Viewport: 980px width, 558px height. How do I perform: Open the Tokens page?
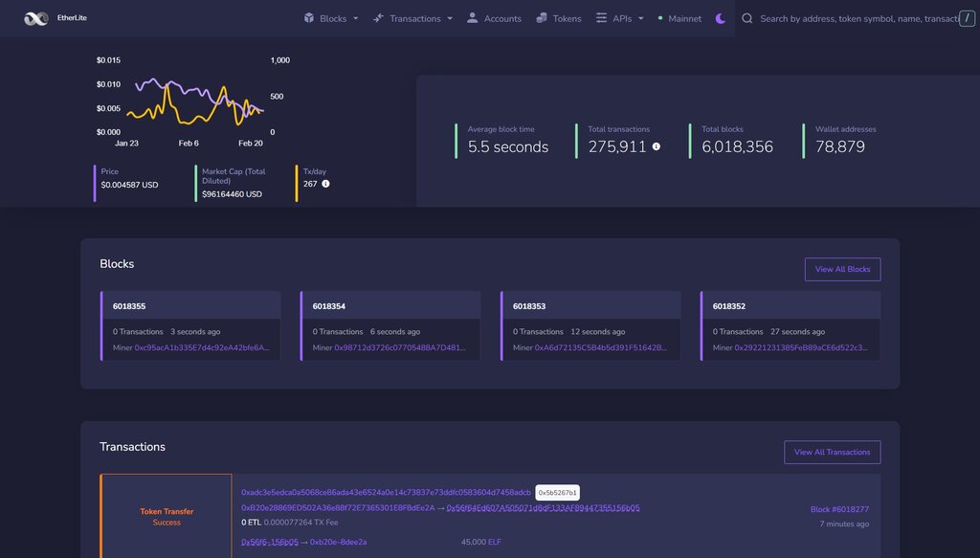point(559,19)
